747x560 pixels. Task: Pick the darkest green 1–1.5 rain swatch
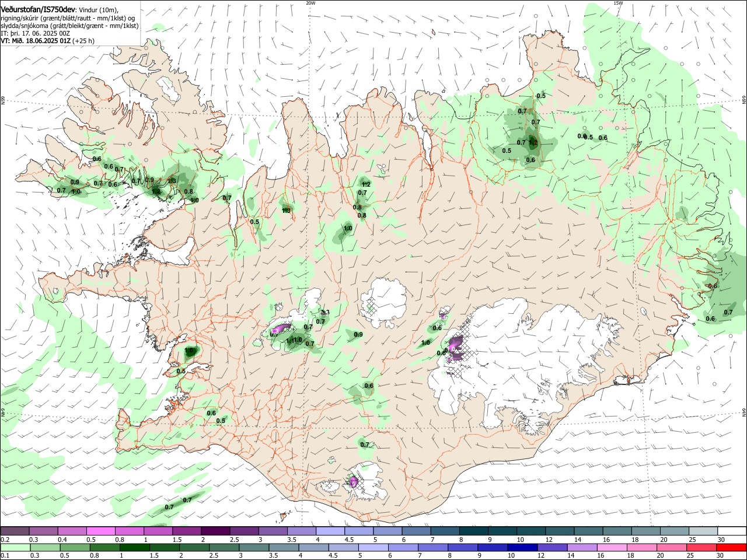[x=135, y=547]
